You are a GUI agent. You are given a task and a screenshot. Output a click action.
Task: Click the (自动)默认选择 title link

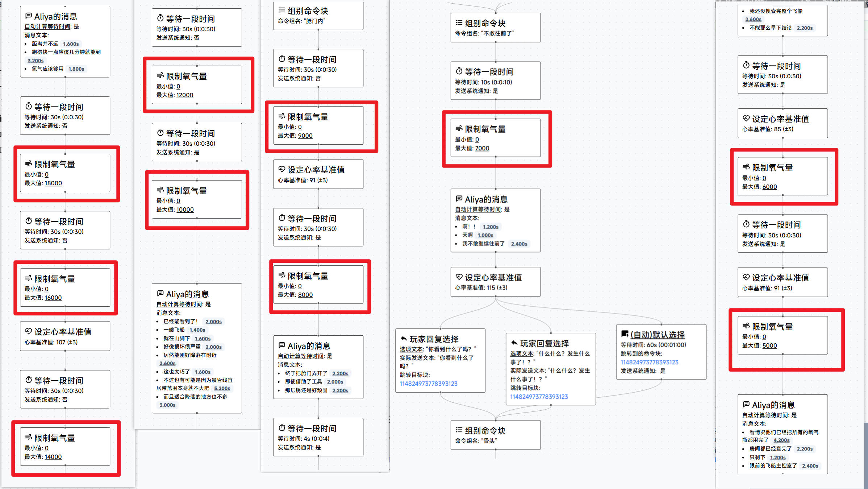point(657,335)
